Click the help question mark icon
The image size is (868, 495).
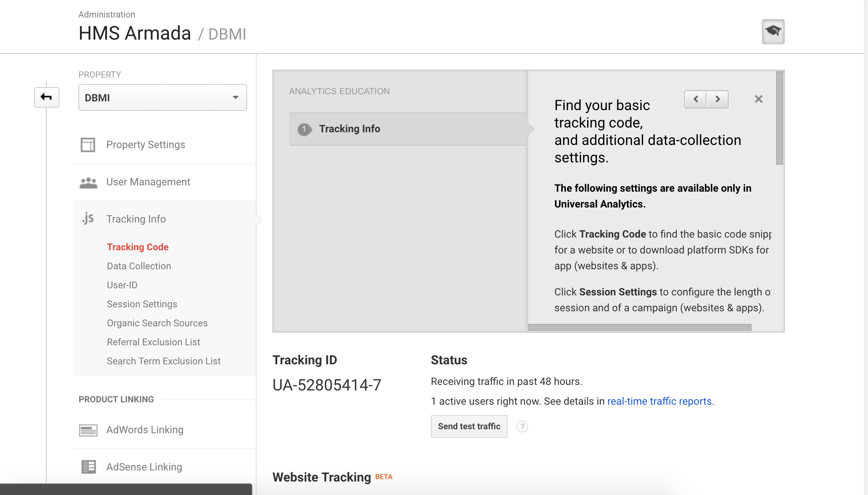[x=522, y=426]
